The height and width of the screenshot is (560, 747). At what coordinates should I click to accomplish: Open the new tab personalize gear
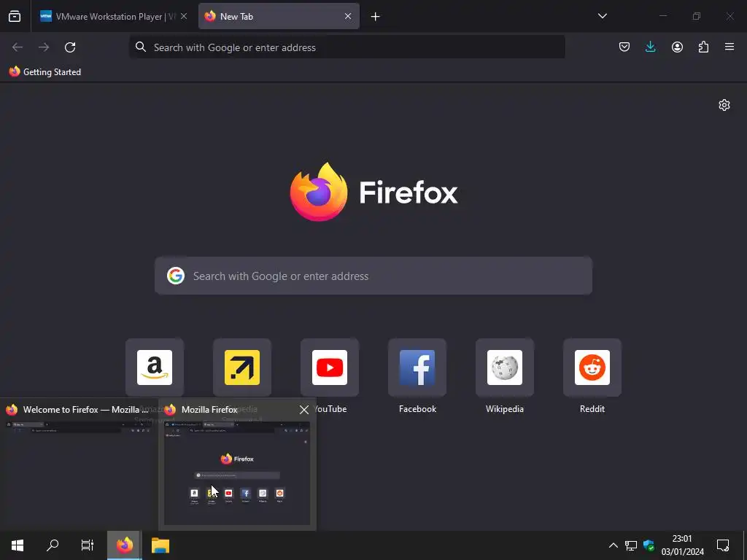[724, 105]
